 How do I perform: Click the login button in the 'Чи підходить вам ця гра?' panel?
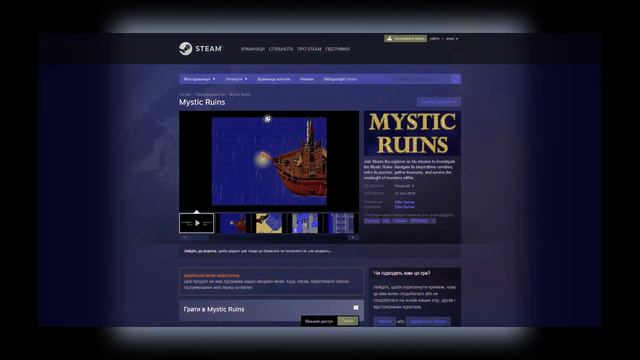[384, 322]
